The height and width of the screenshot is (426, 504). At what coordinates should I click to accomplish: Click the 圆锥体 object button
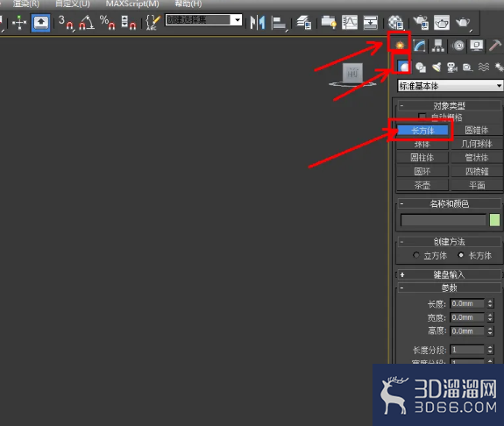(477, 131)
